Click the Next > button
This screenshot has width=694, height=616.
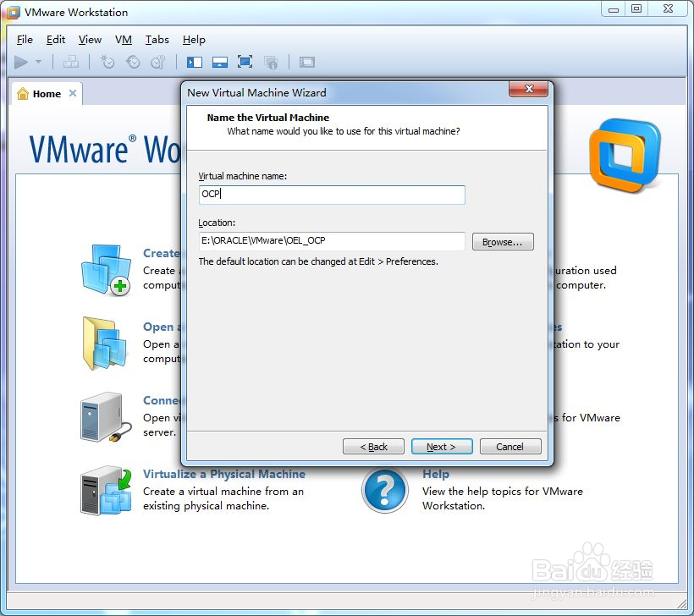[x=442, y=447]
